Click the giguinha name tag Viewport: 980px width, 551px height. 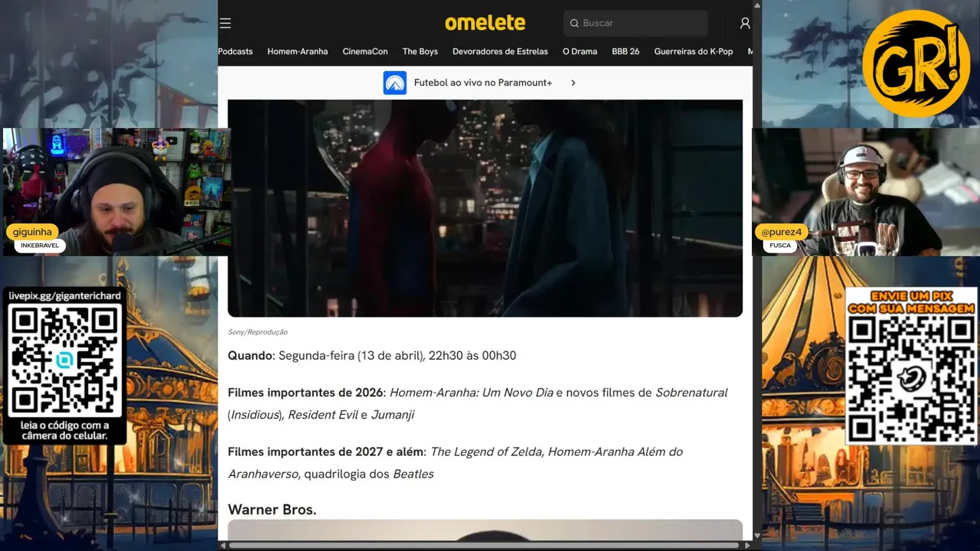click(32, 232)
